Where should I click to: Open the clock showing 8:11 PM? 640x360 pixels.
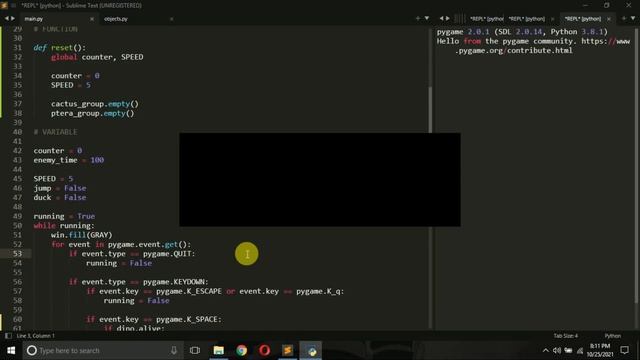[600, 350]
